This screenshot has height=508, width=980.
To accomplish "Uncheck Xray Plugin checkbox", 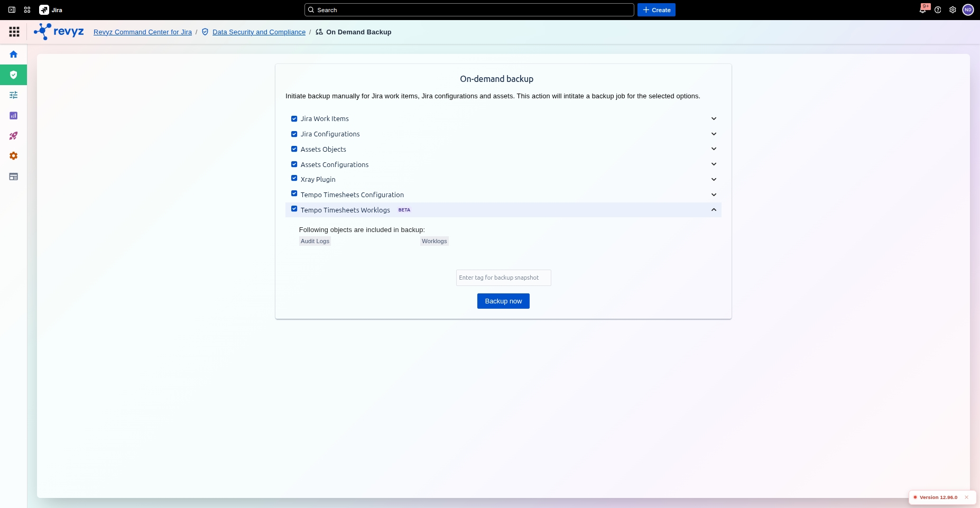I will tap(294, 178).
